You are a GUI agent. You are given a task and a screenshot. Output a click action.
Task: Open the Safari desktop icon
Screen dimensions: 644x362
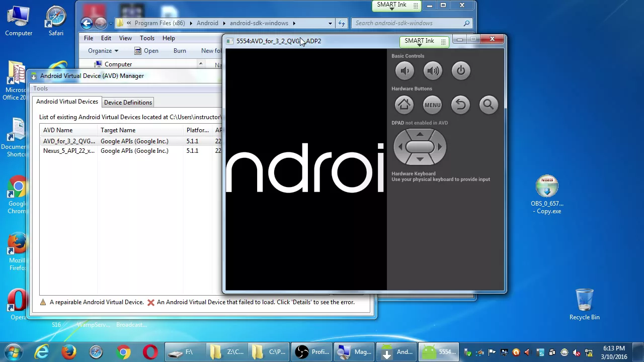coord(56,21)
